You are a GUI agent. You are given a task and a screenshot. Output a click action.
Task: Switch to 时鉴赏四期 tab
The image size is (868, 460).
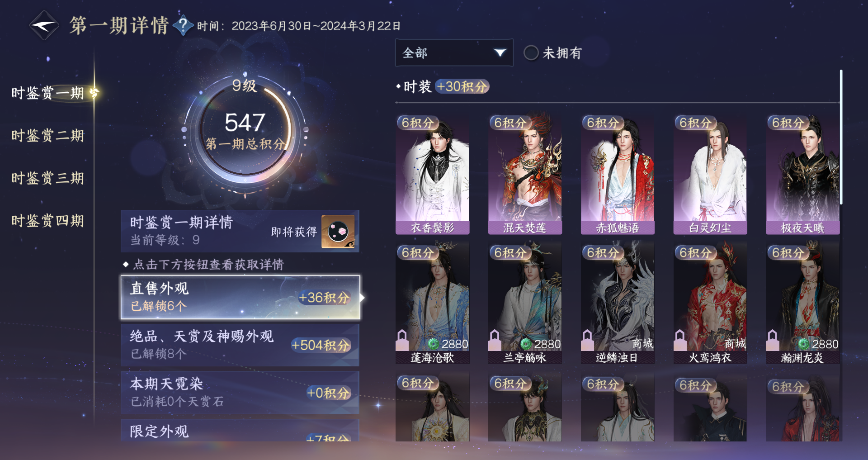[x=47, y=221]
